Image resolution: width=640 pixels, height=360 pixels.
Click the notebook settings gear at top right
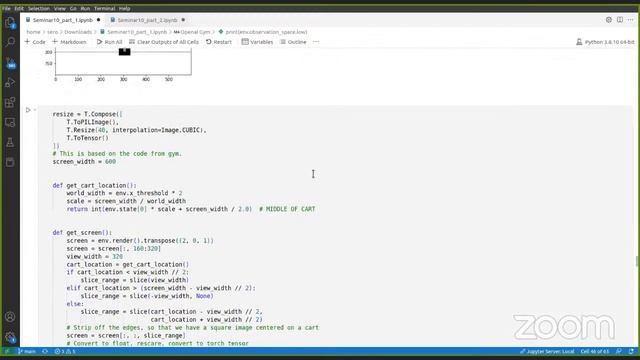609,20
